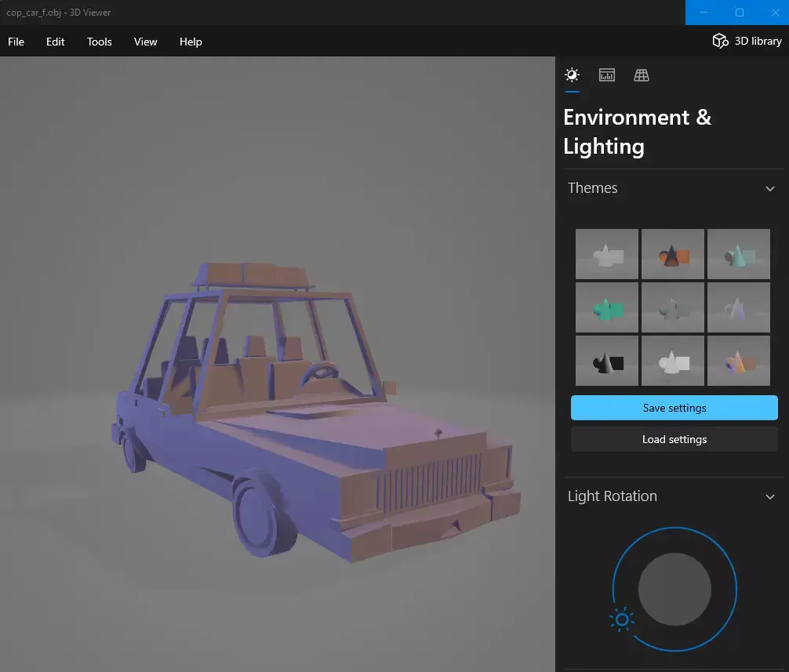Open the Edit menu

[56, 42]
